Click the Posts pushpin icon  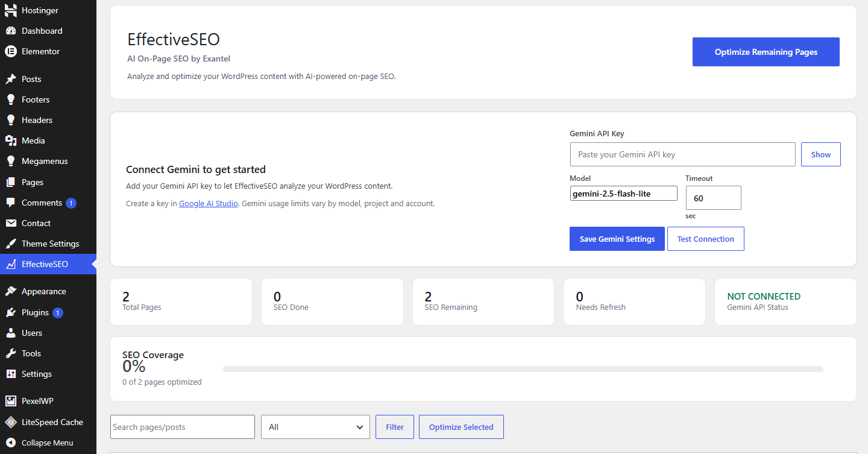coord(11,79)
